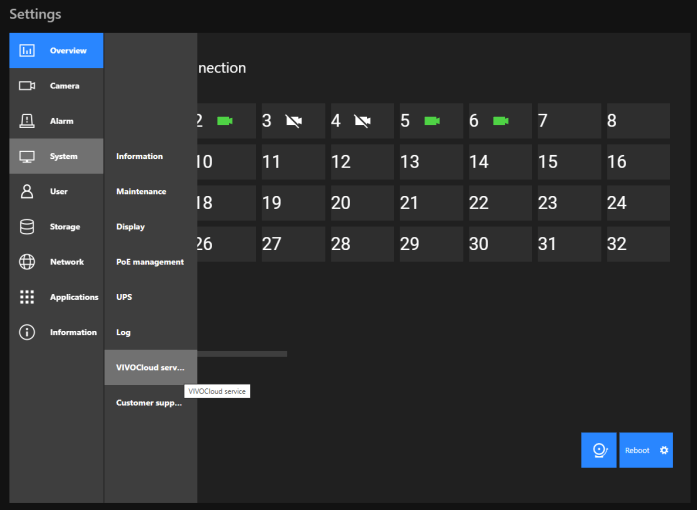Open the Alarm siren icon in sidebar

coord(27,121)
